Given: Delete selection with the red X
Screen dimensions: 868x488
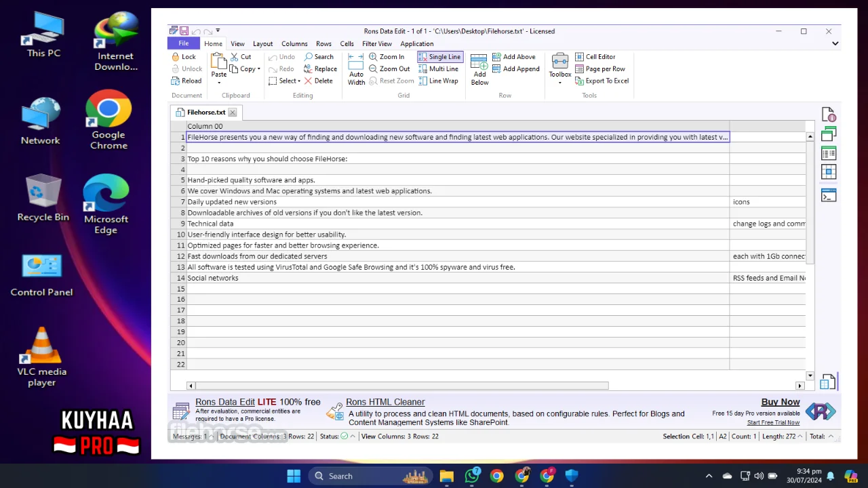Looking at the screenshot, I should click(x=318, y=81).
